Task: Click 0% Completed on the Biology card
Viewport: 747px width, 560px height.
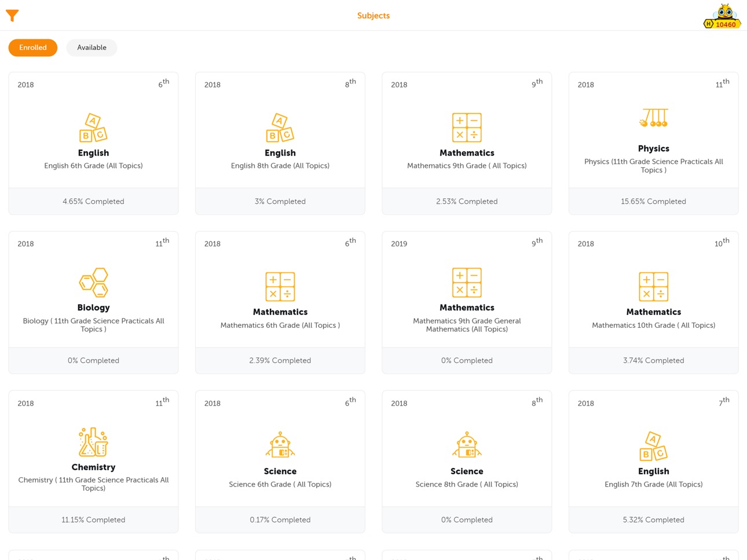Action: click(x=93, y=360)
